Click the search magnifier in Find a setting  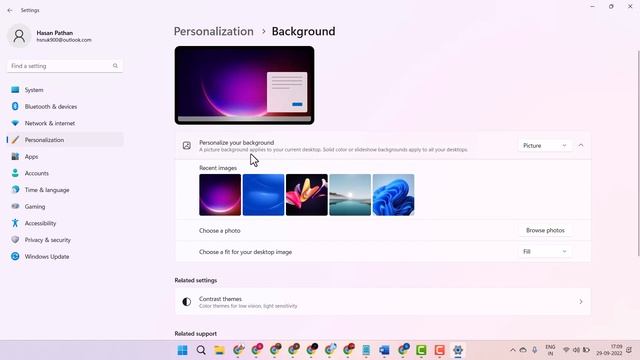[115, 66]
